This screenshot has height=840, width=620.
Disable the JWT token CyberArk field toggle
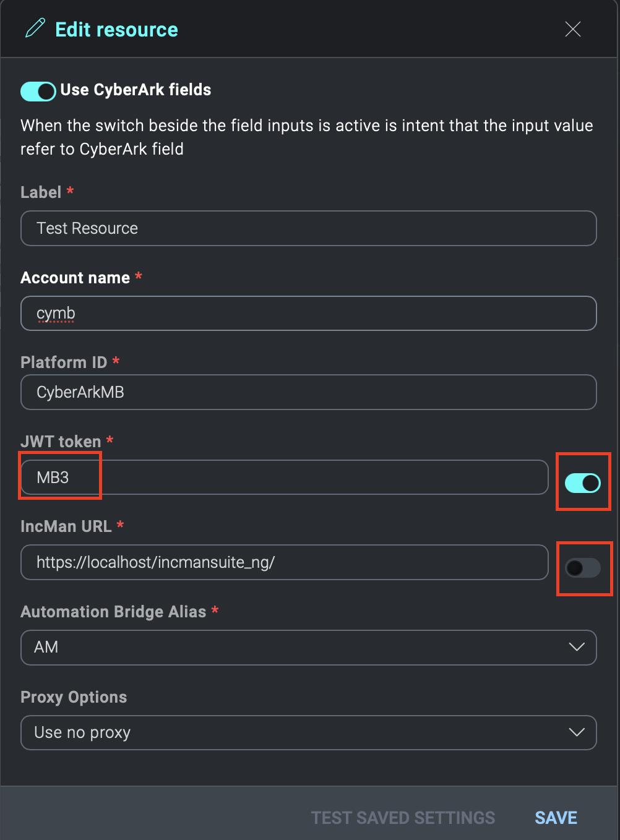pos(582,482)
